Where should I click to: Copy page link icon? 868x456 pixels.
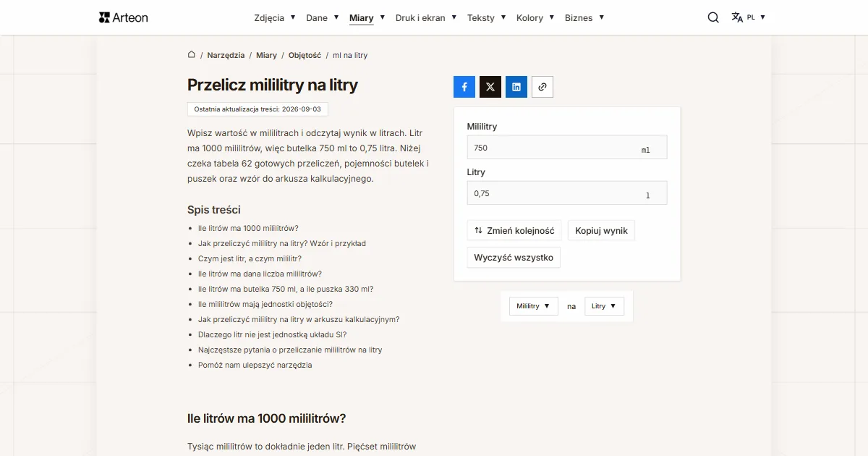pos(542,87)
